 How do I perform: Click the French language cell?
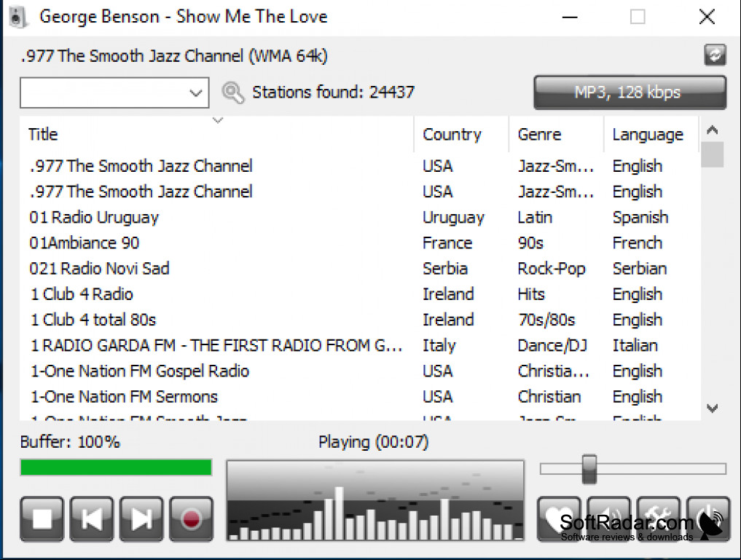(x=638, y=242)
